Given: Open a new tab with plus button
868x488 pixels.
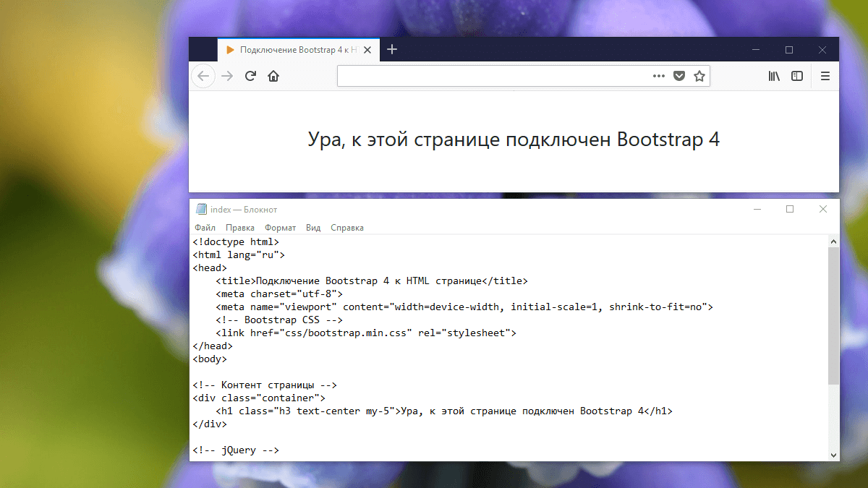Looking at the screenshot, I should tap(392, 49).
